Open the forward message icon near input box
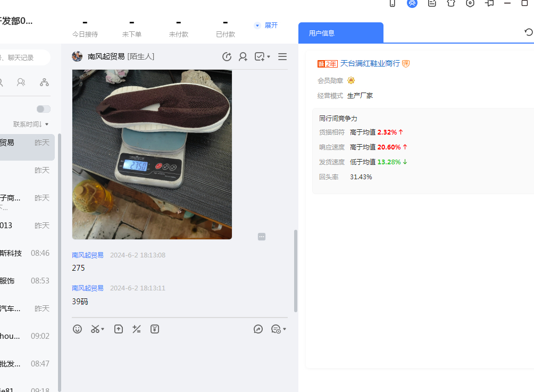Viewport: 534px width, 392px height. (x=258, y=329)
